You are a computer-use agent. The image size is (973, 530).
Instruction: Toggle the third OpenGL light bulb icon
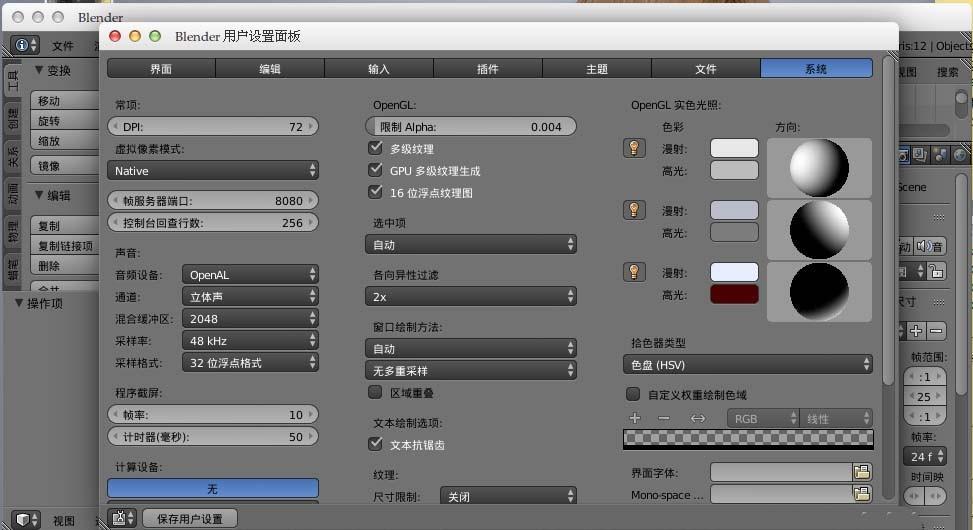634,272
